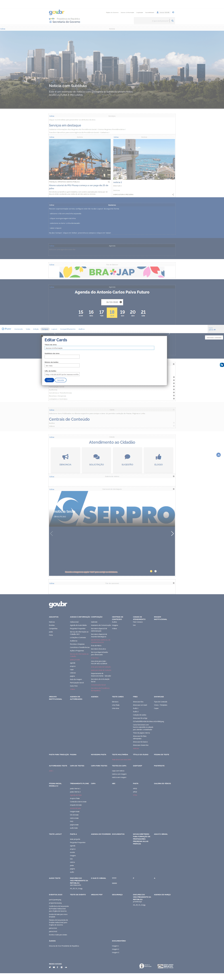Select the Compor tab in Plone toolbar

(45, 329)
